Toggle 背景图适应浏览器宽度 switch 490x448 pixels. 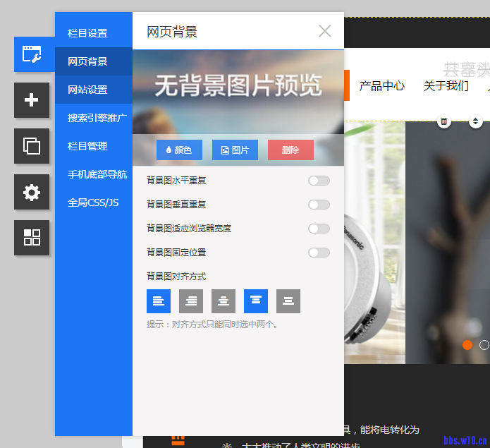click(x=319, y=229)
